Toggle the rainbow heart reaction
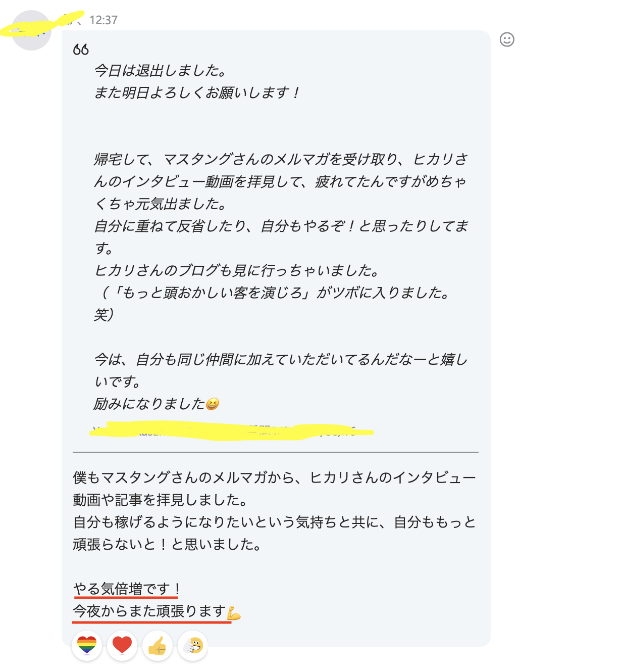 click(x=87, y=646)
